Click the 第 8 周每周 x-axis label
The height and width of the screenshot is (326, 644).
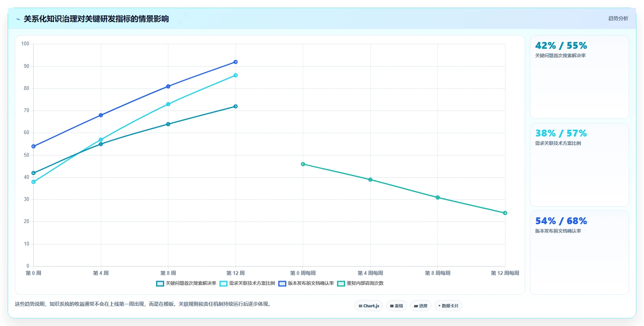[438, 273]
